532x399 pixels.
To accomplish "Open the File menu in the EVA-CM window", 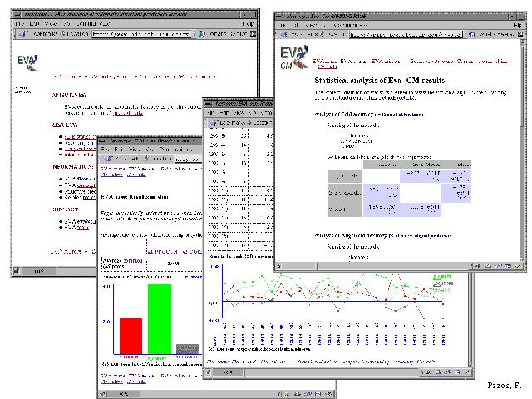I will pyautogui.click(x=283, y=25).
